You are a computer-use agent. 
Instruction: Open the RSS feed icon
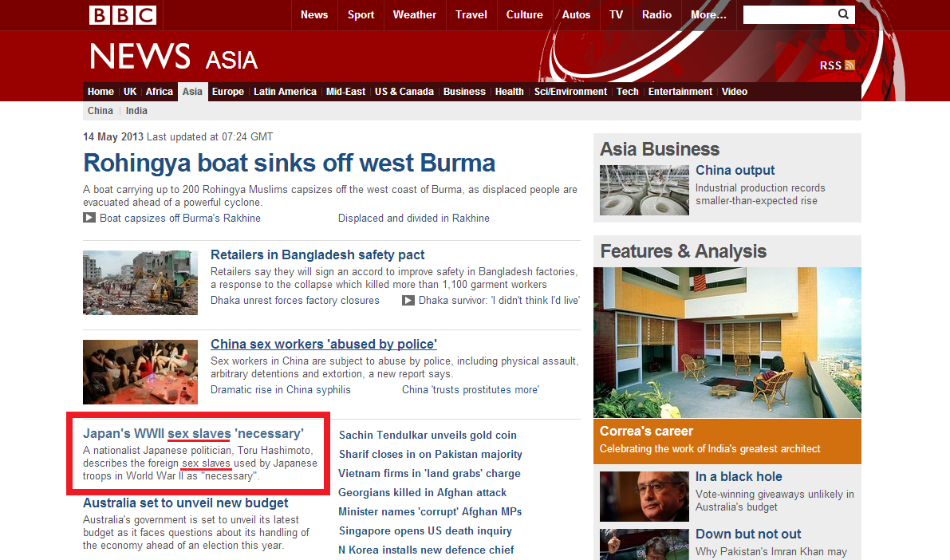coord(849,65)
